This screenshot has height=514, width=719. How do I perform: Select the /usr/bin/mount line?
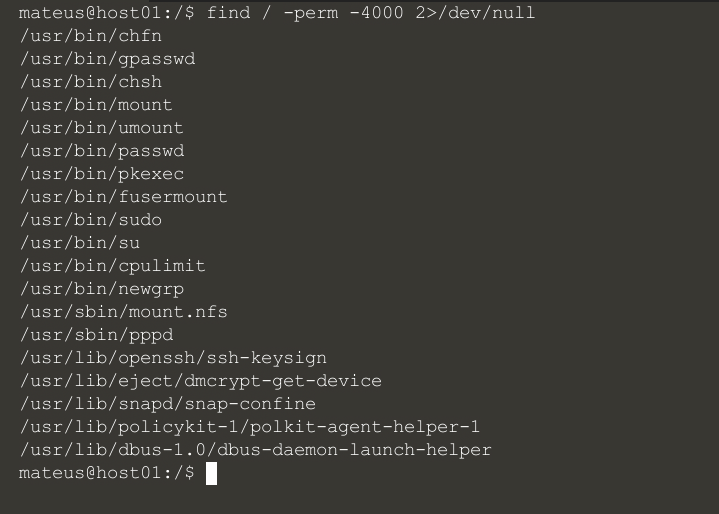(x=96, y=105)
